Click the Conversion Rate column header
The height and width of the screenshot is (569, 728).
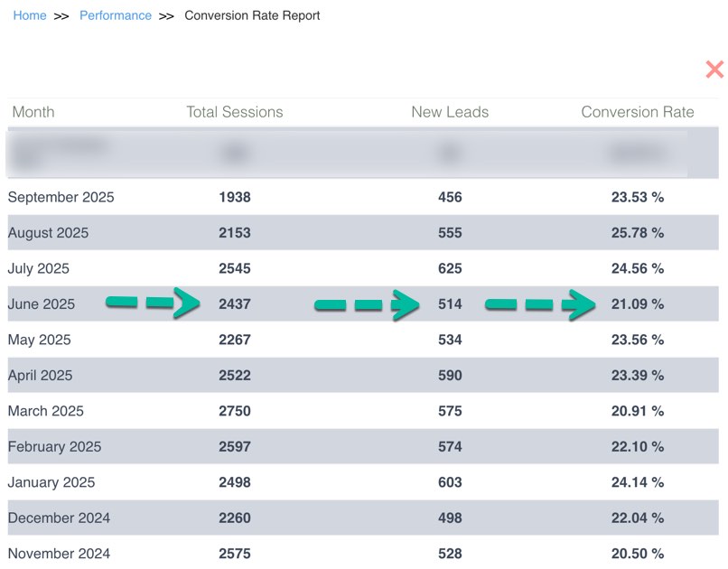(638, 112)
